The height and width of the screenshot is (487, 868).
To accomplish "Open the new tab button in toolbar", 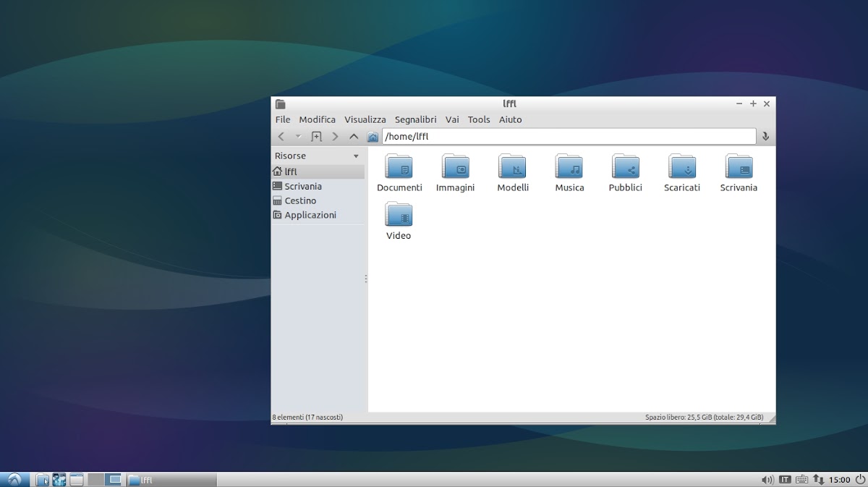I will [x=316, y=137].
